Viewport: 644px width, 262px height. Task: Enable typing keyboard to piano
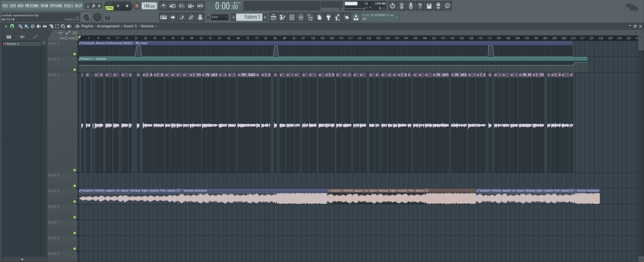pos(163,17)
